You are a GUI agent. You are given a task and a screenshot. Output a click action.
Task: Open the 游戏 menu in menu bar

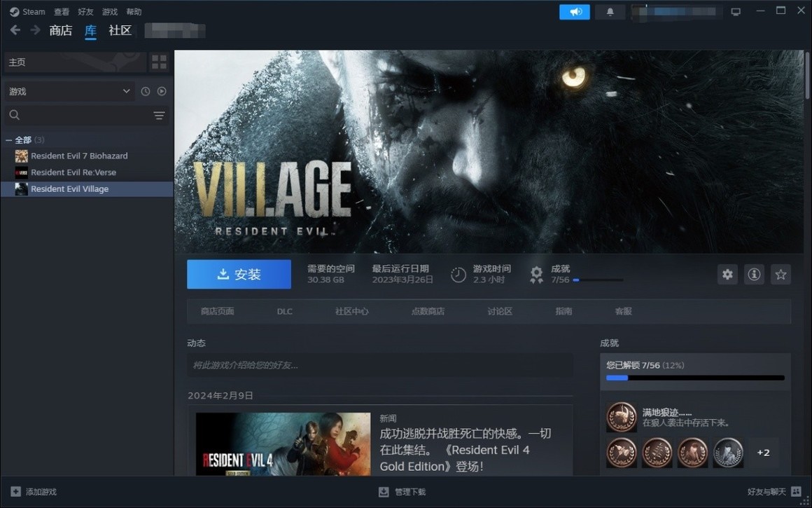coord(110,11)
